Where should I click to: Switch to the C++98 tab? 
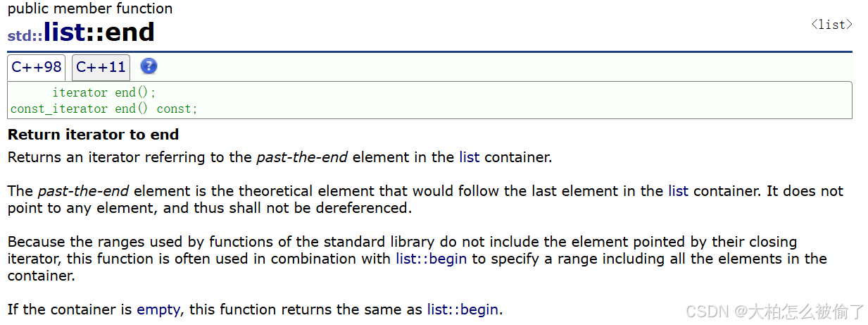(37, 68)
